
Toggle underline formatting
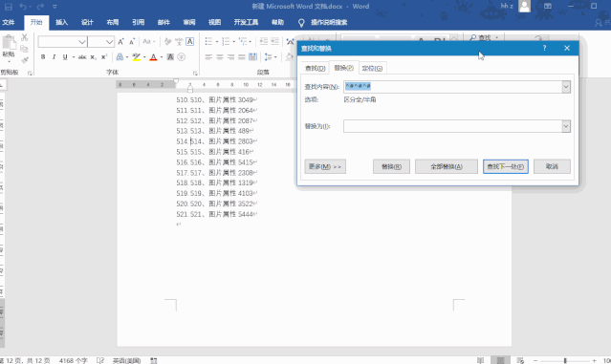(65, 56)
